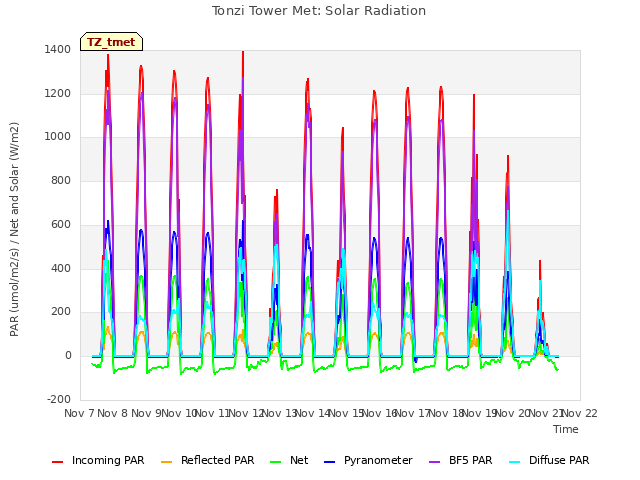The width and height of the screenshot is (640, 480).
Task: Click the 1000 y-axis tick label
Action: [x=58, y=137]
